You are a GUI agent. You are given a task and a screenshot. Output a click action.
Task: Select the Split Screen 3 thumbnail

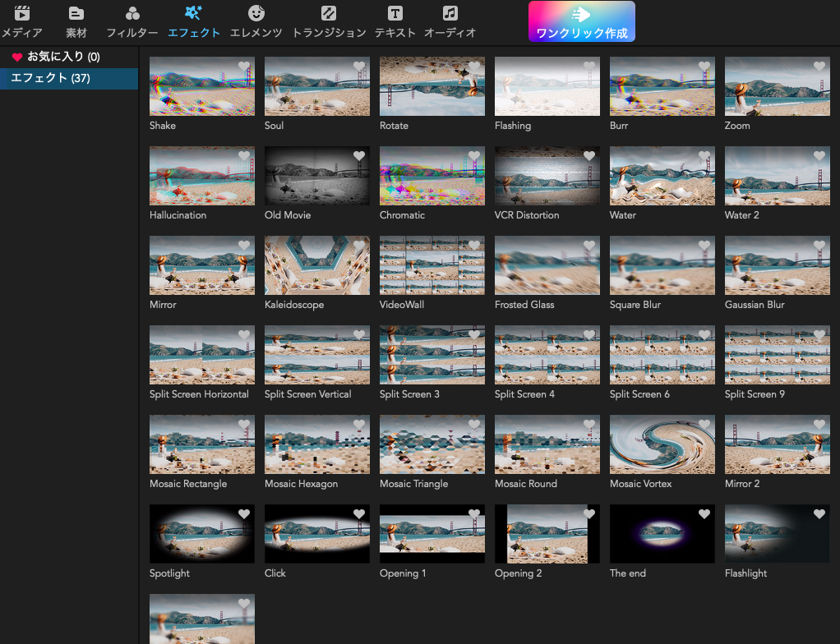[432, 355]
